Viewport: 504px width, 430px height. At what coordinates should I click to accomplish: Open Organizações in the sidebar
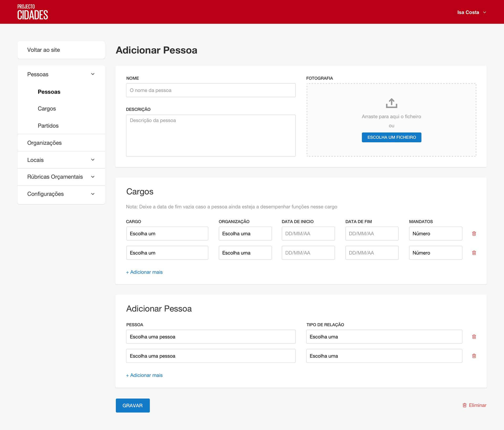tap(44, 143)
